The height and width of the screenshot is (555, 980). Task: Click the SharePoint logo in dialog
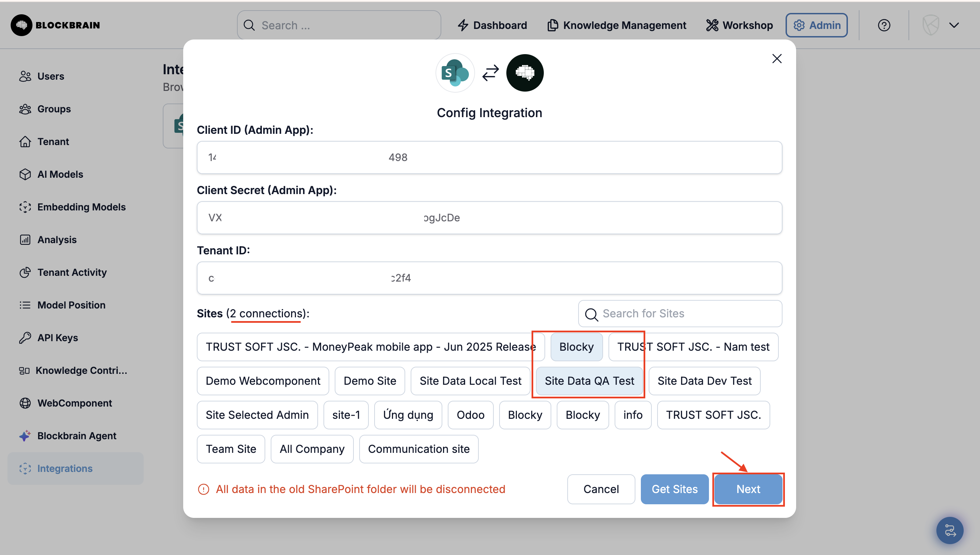[455, 73]
